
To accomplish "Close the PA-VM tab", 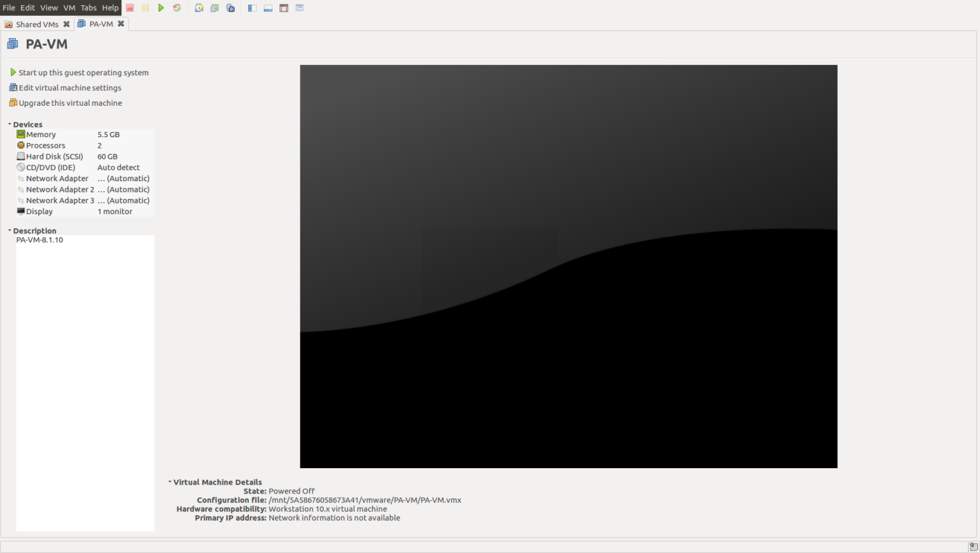I will click(121, 24).
